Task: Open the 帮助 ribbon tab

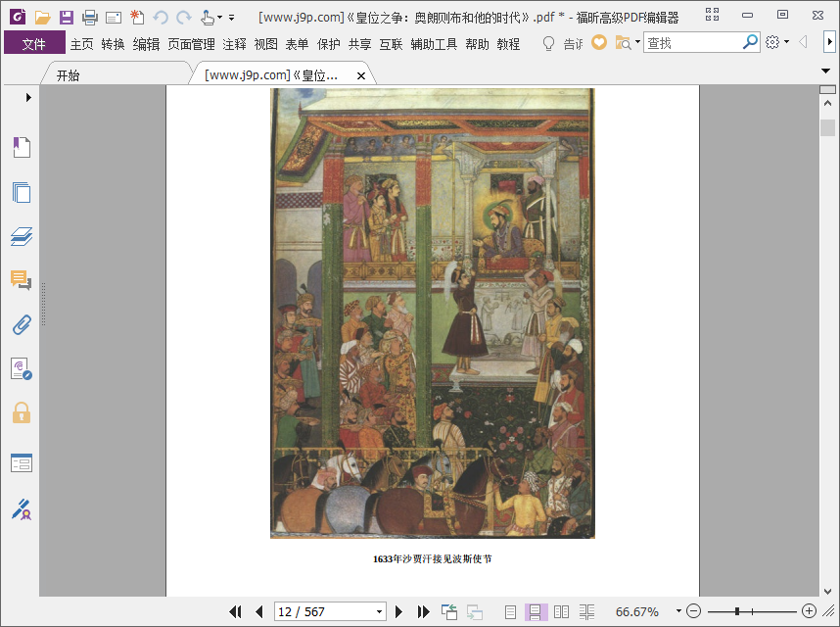Action: point(477,44)
